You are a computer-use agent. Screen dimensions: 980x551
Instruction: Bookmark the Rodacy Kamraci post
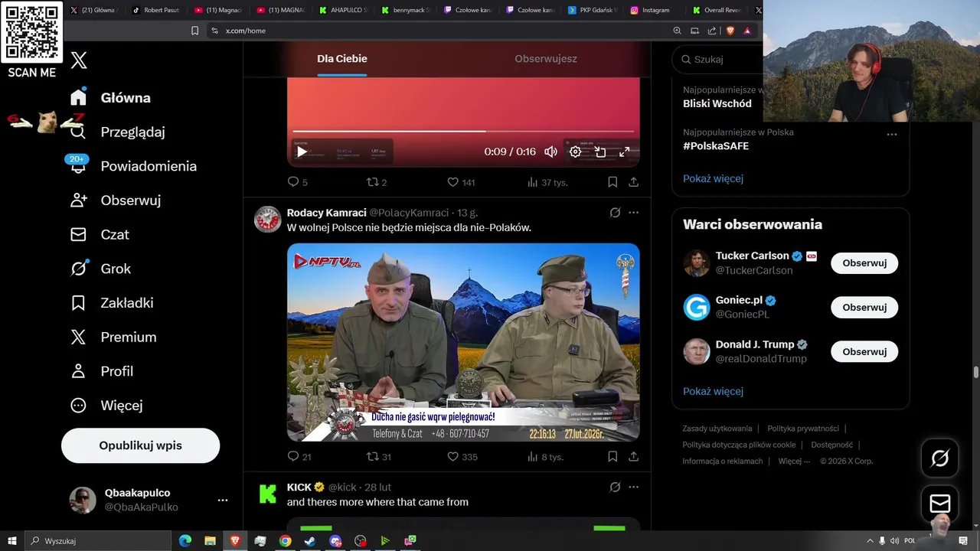pos(612,457)
